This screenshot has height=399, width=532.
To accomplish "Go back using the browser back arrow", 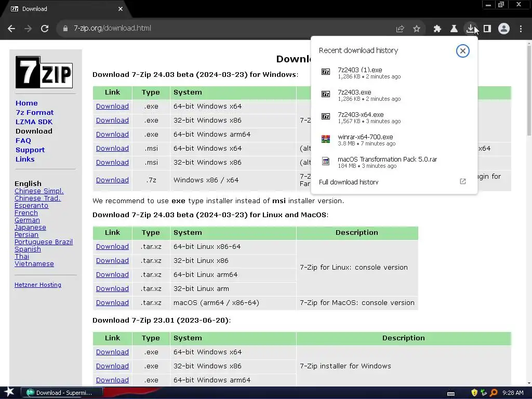I will click(x=11, y=29).
